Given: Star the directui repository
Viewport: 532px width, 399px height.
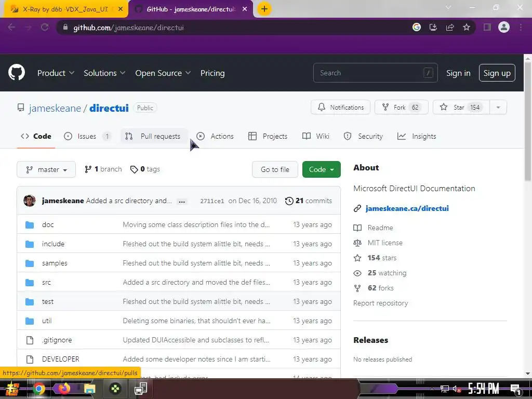Looking at the screenshot, I should coord(461,107).
